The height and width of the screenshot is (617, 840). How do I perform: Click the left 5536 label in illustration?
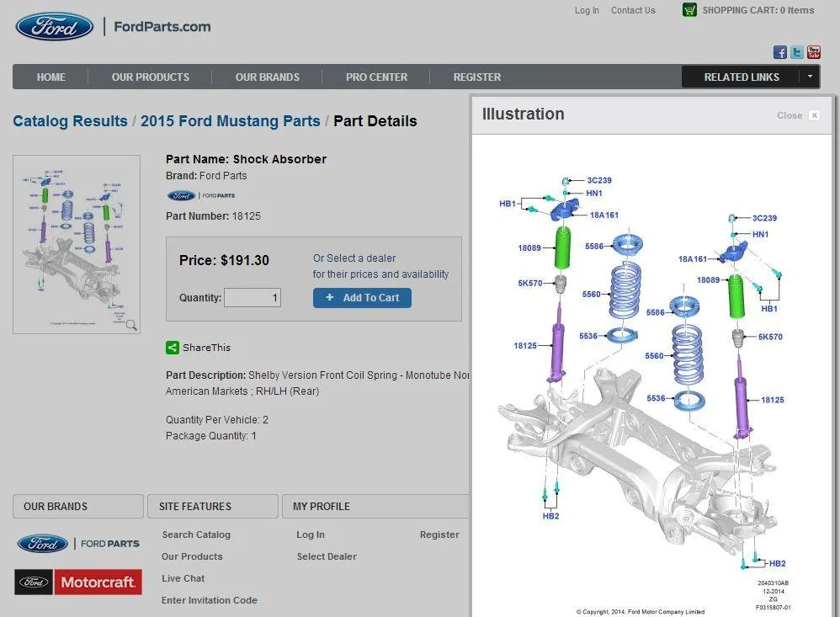point(588,337)
